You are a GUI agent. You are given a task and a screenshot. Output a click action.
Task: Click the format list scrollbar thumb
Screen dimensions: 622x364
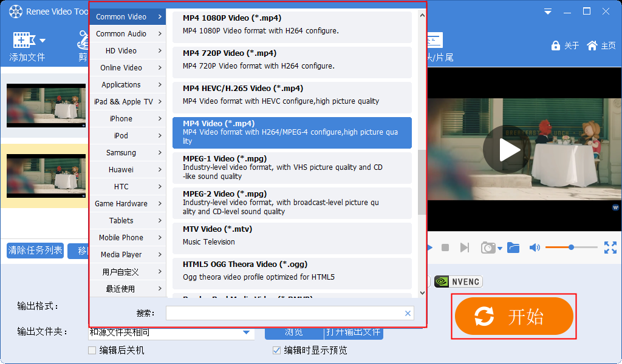click(x=422, y=182)
